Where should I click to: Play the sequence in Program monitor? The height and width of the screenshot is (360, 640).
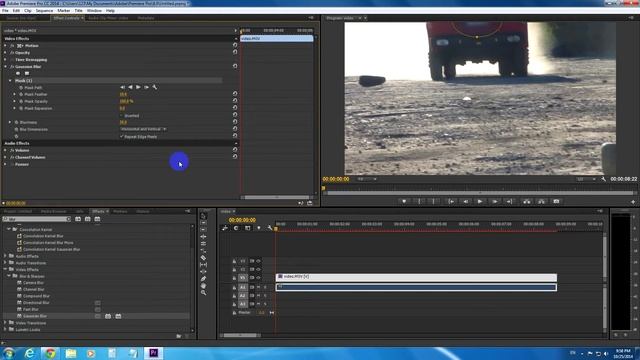pos(480,201)
